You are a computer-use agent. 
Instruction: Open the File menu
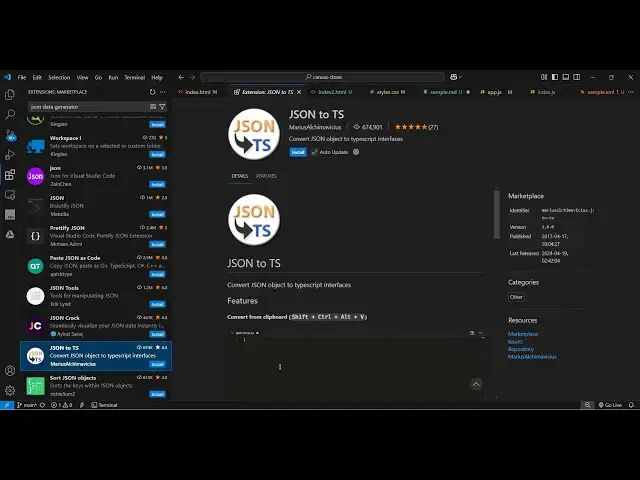22,77
